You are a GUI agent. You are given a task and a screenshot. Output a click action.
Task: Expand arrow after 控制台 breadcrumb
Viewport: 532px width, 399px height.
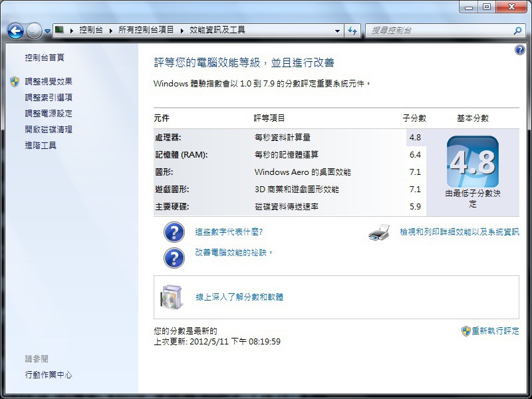click(x=110, y=31)
